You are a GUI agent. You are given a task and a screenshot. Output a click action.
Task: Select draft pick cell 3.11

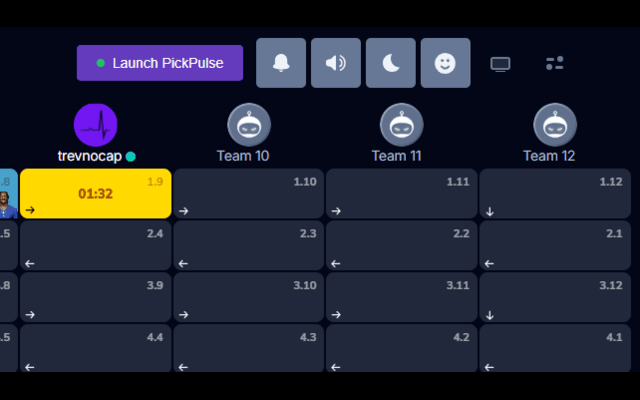pyautogui.click(x=402, y=297)
